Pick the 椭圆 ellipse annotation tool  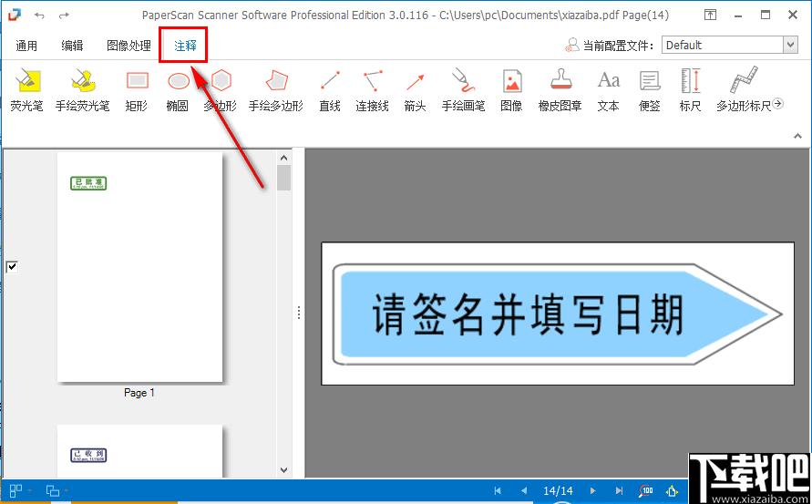(178, 90)
